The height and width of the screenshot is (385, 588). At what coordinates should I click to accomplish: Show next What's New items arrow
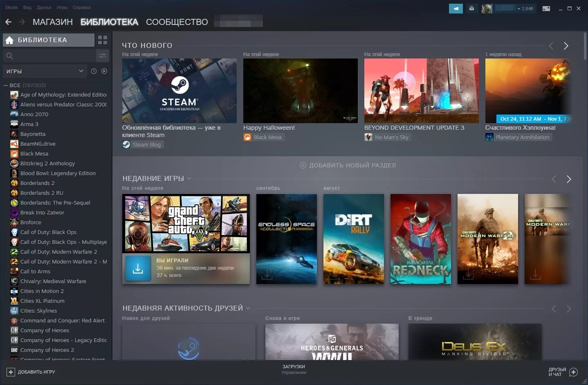(566, 46)
